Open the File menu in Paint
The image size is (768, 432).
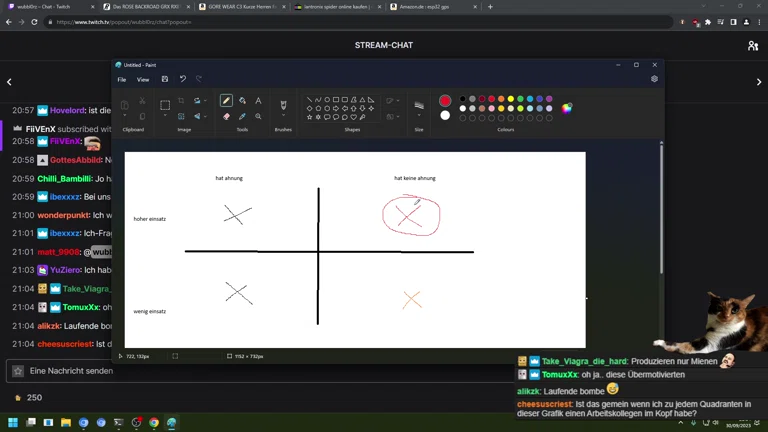[x=122, y=79]
